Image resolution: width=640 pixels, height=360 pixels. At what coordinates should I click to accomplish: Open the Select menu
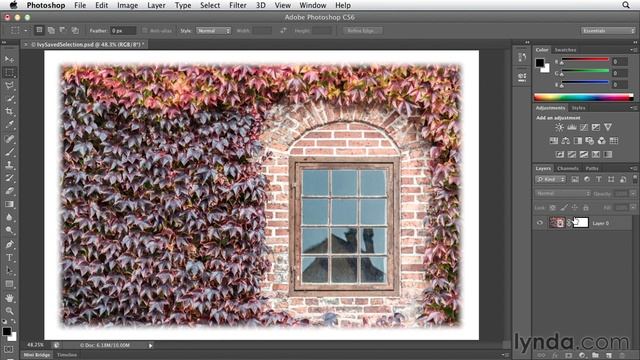point(210,5)
